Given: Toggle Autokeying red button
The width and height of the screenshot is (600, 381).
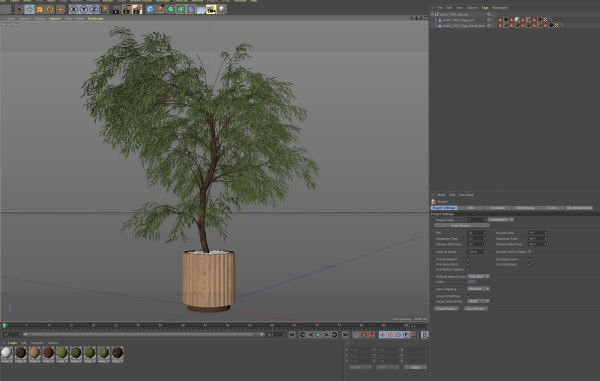Looking at the screenshot, I should click(364, 335).
